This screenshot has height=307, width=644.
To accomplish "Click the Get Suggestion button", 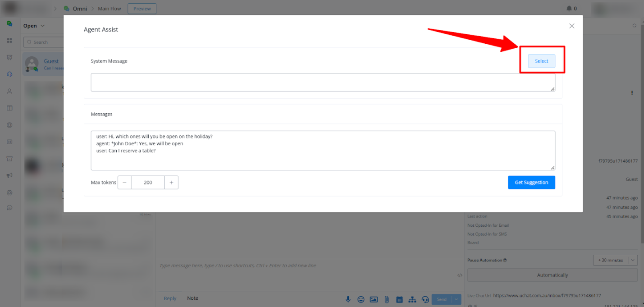I will click(531, 183).
